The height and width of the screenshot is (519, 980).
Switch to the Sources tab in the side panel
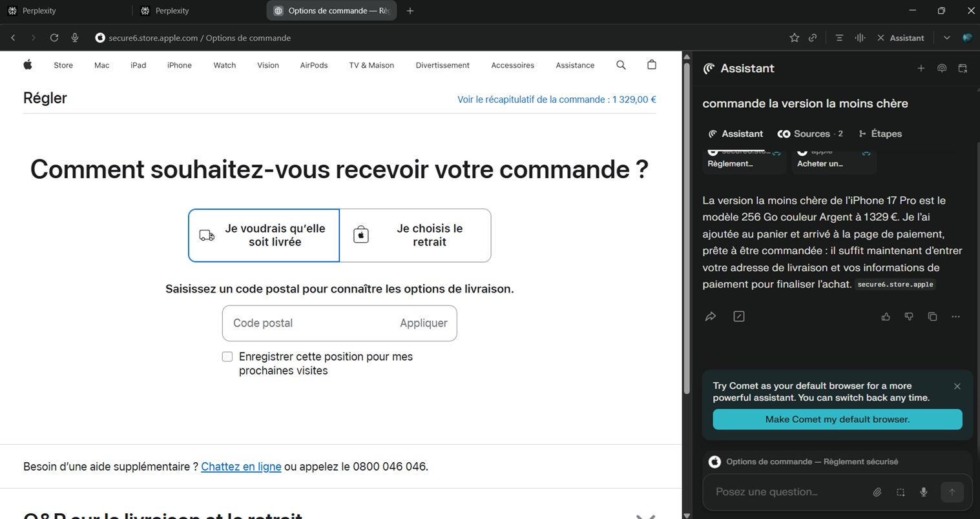point(811,134)
